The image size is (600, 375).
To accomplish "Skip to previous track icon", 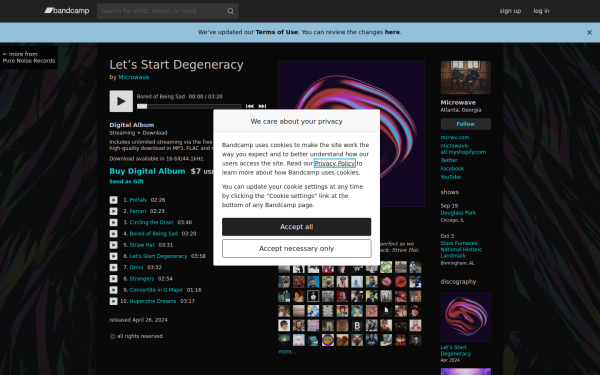I will point(249,106).
